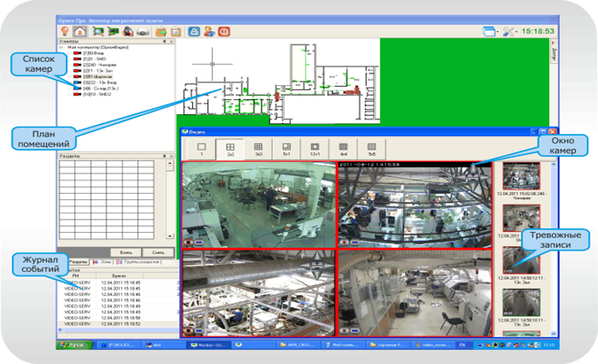Click the clipboard toolbar icon

[175, 31]
